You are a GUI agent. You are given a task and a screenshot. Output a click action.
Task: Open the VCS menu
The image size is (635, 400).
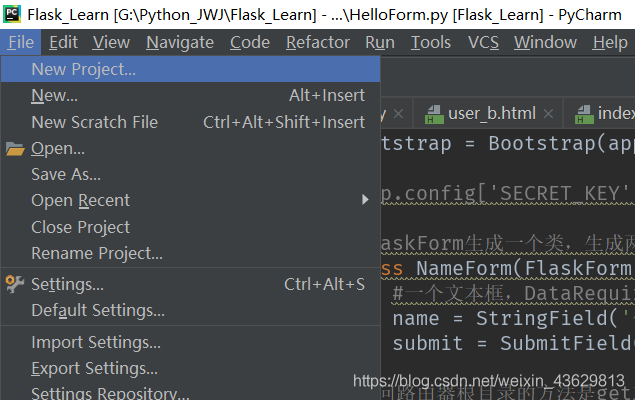pyautogui.click(x=483, y=42)
